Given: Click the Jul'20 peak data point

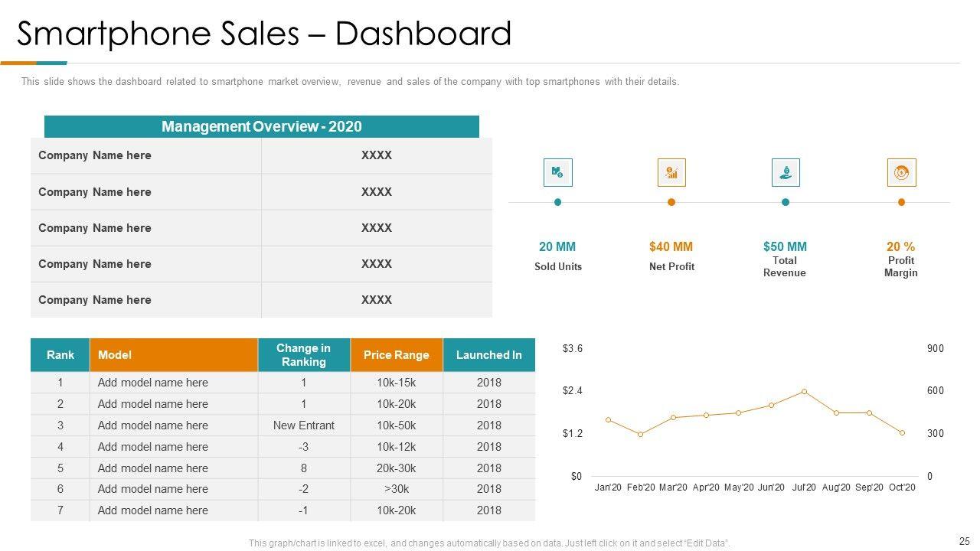Looking at the screenshot, I should pos(804,391).
